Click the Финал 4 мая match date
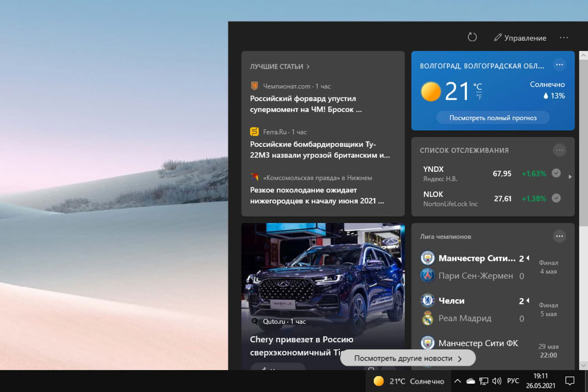 tap(548, 267)
